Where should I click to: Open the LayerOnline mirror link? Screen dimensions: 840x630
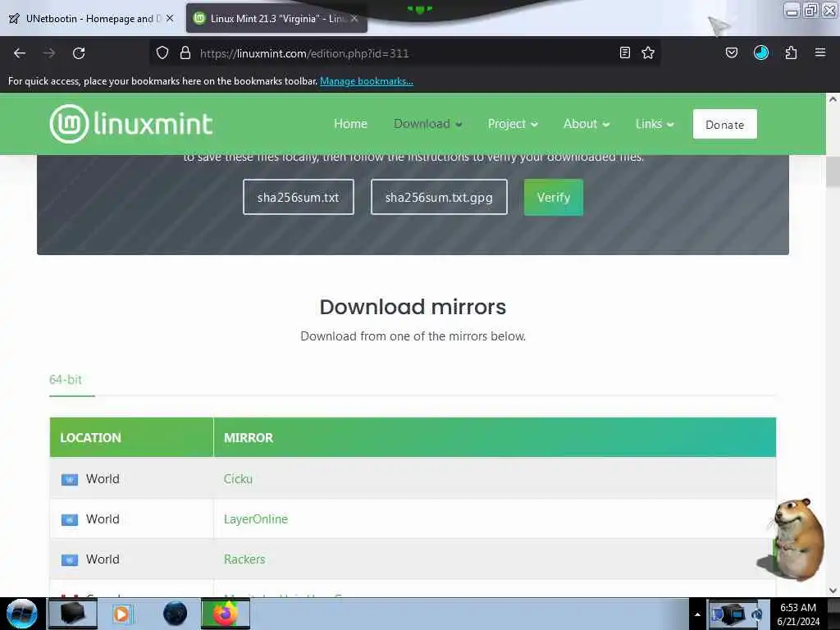256,519
